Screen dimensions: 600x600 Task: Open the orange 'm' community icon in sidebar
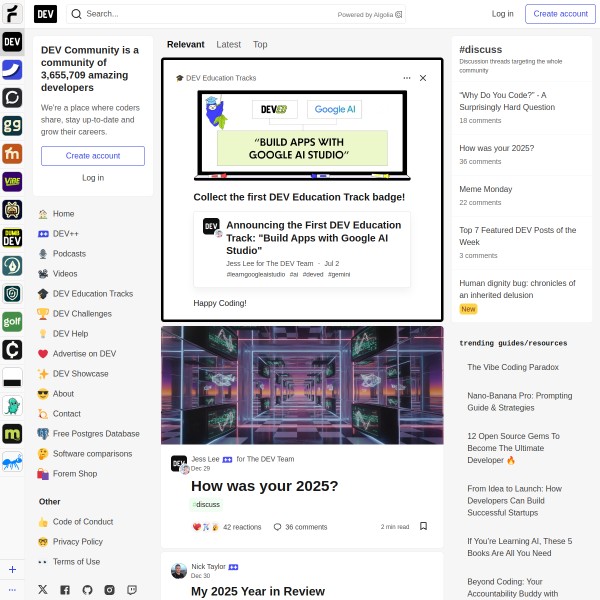coord(12,153)
